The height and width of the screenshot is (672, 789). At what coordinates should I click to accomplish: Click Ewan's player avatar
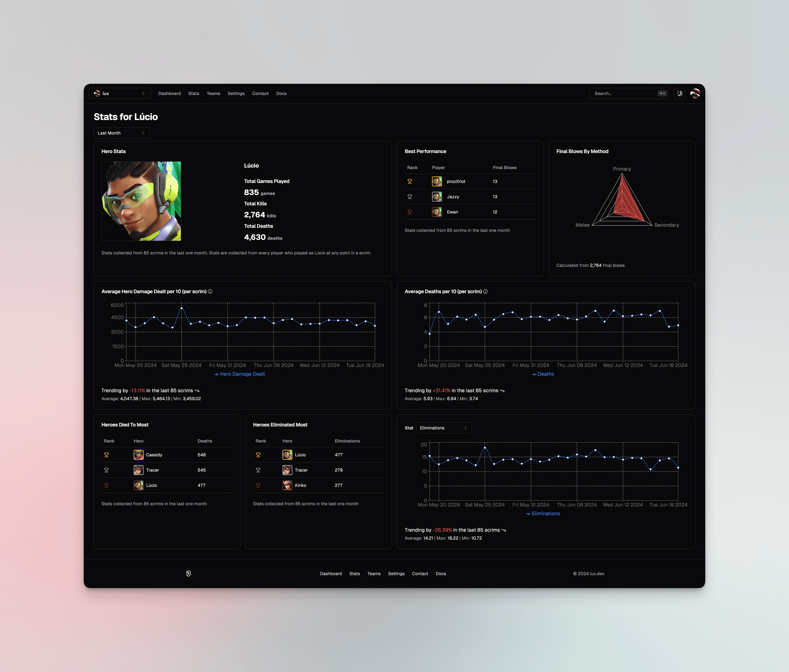(437, 212)
